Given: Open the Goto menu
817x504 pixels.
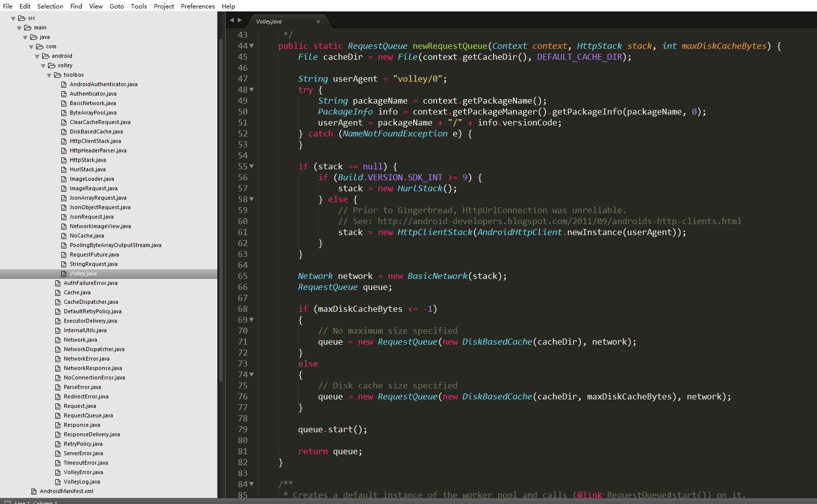Looking at the screenshot, I should click(x=117, y=6).
